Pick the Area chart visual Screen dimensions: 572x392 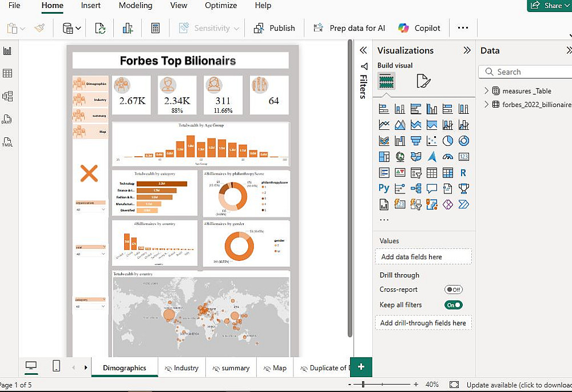400,125
